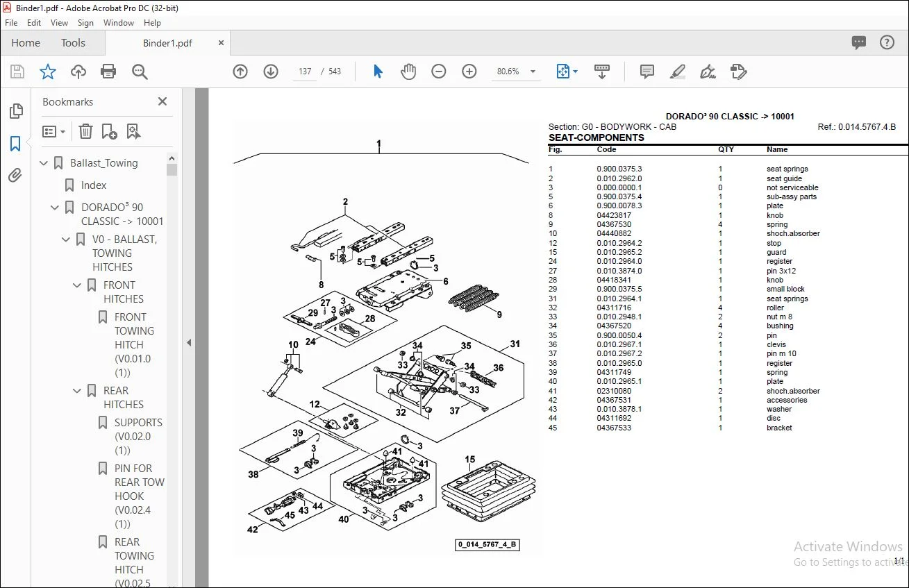Viewport: 909px width, 588px height.
Task: Open the PIN FOR REAR TOW HOOK bookmark
Action: [x=140, y=496]
